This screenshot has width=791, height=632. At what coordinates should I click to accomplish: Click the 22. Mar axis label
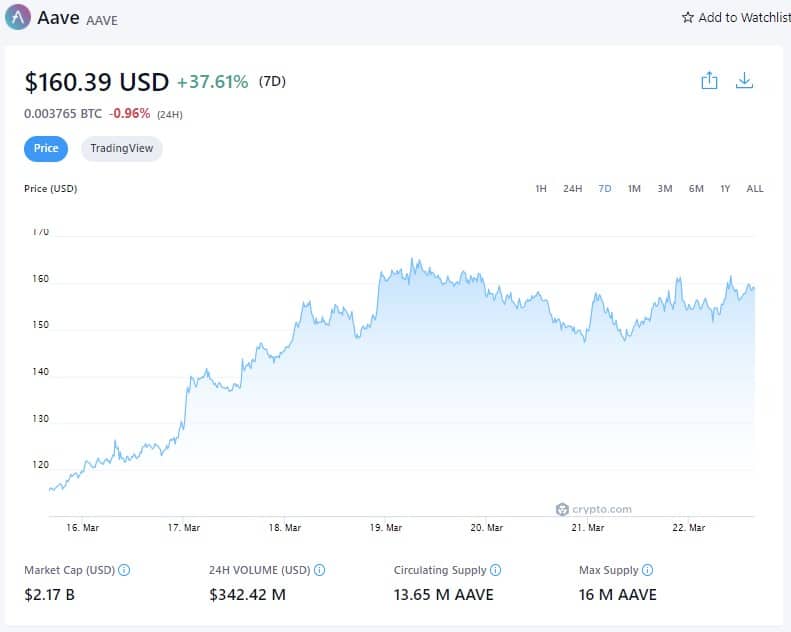pyautogui.click(x=689, y=528)
